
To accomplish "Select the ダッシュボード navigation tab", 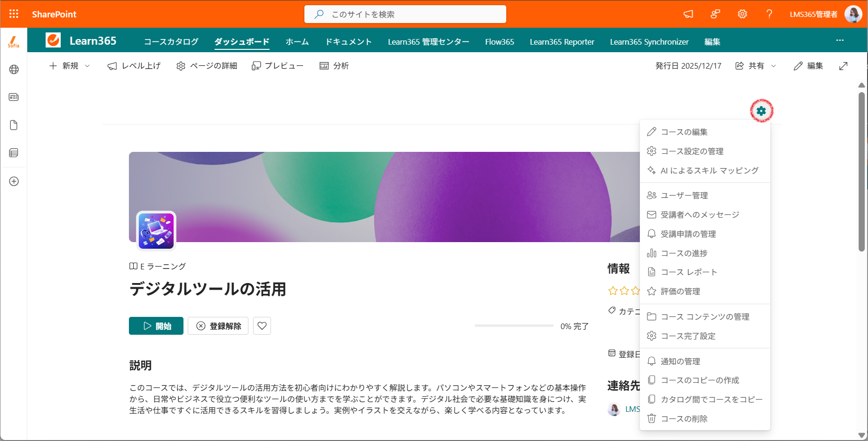I will point(242,42).
